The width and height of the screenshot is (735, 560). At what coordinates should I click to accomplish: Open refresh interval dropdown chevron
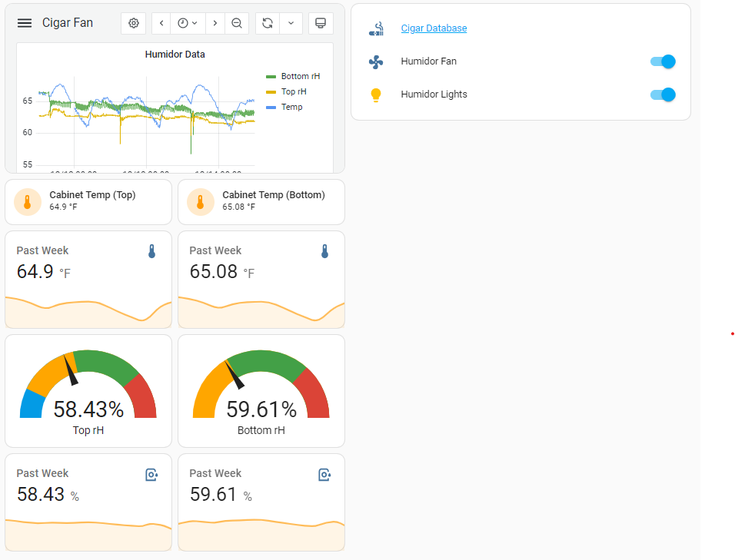click(x=291, y=23)
